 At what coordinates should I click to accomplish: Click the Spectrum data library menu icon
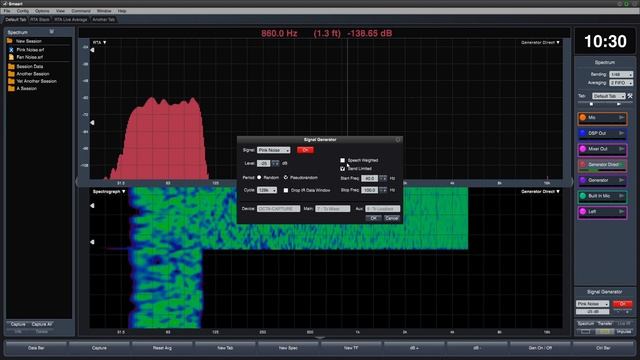click(x=51, y=31)
